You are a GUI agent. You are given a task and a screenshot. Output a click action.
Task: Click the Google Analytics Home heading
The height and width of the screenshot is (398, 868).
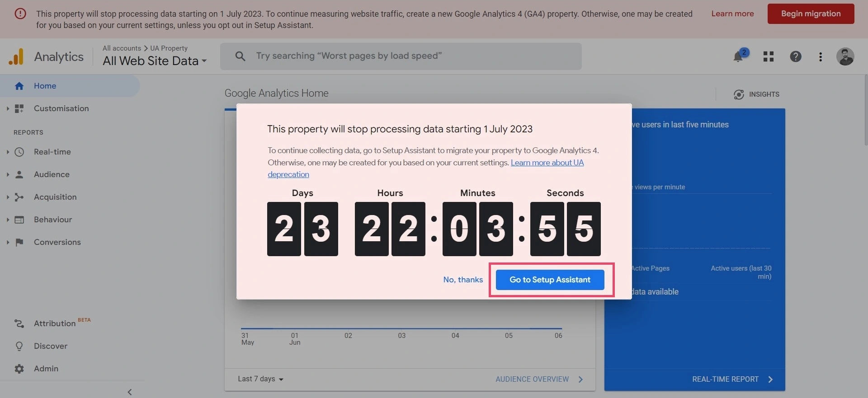[x=276, y=93]
